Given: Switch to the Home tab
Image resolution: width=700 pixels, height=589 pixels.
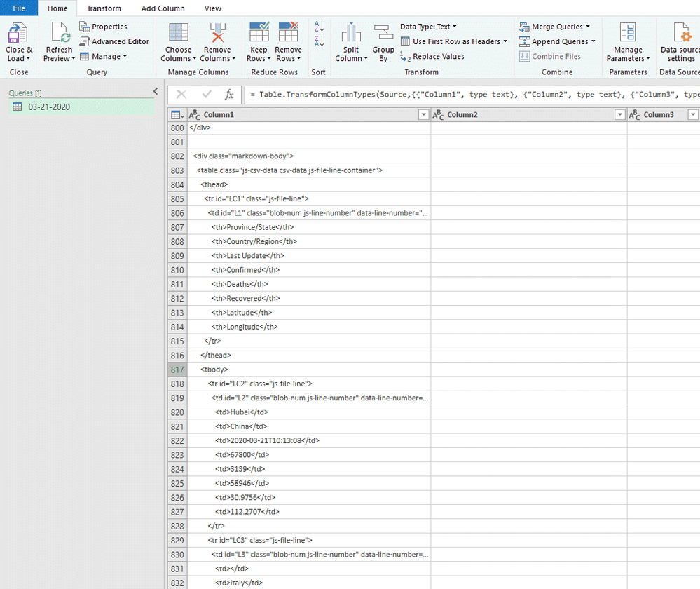Looking at the screenshot, I should tap(57, 8).
